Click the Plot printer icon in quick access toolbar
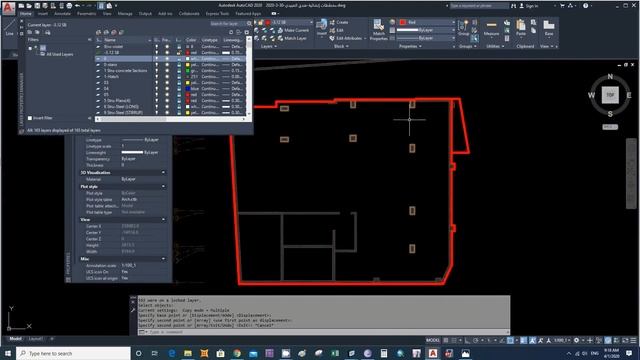640x360 pixels. (69, 6)
